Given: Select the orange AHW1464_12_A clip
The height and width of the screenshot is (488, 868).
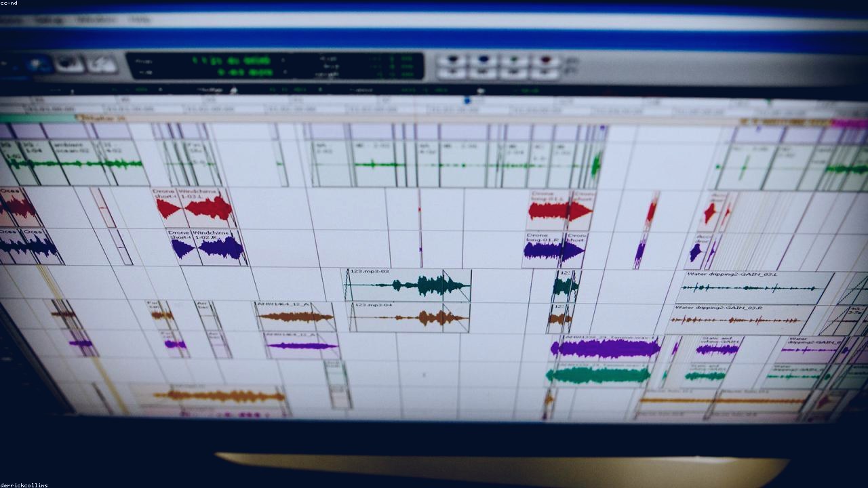Looking at the screenshot, I should 295,316.
